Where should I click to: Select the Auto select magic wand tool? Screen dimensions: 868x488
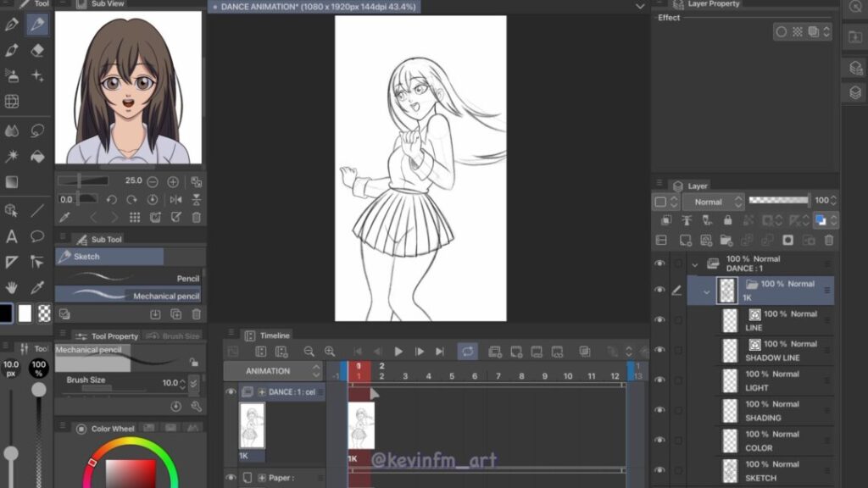pos(11,157)
